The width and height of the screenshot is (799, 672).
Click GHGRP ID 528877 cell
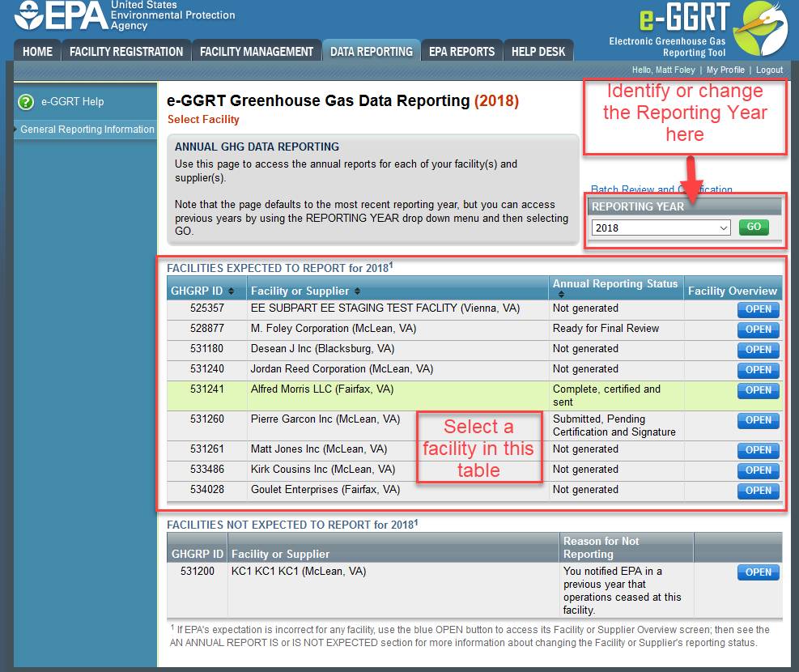(x=207, y=329)
